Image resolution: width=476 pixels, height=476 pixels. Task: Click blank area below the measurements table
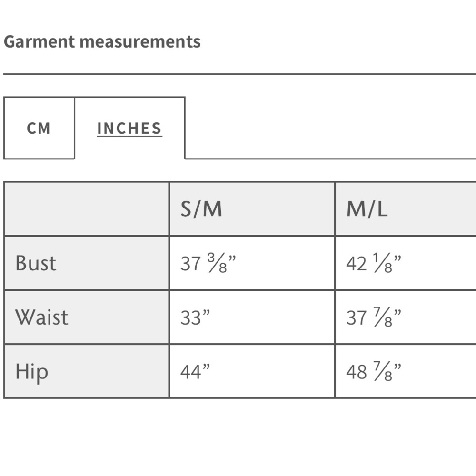point(238,437)
